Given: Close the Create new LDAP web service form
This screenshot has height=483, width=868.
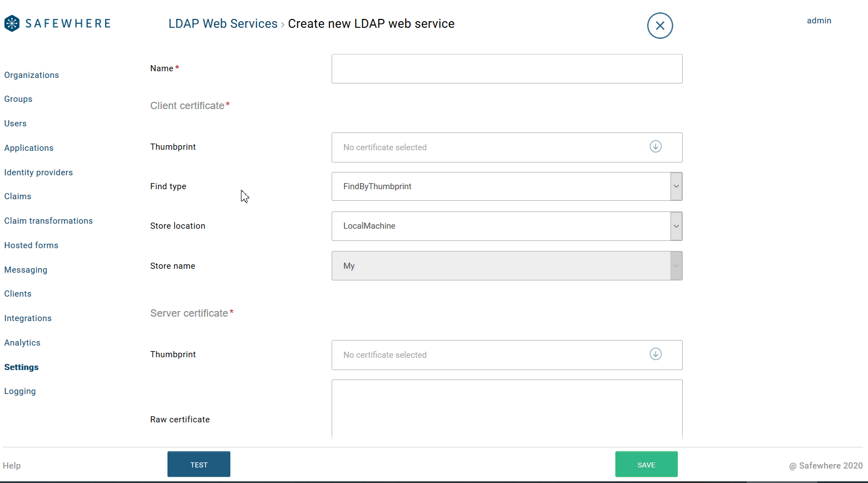Looking at the screenshot, I should coord(660,26).
